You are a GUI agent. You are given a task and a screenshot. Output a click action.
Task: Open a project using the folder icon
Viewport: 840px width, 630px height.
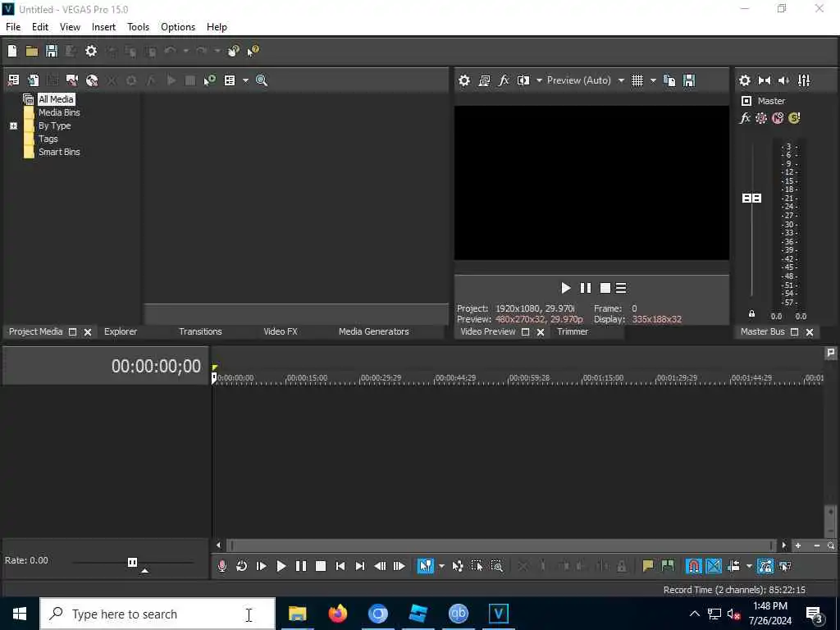pyautogui.click(x=32, y=51)
